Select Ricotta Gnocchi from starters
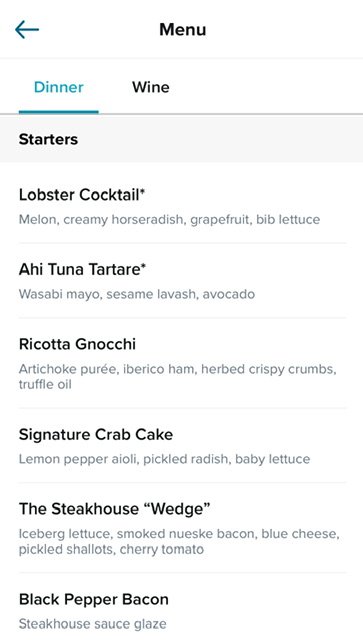Viewport: 363px width, 640px height. tap(183, 363)
